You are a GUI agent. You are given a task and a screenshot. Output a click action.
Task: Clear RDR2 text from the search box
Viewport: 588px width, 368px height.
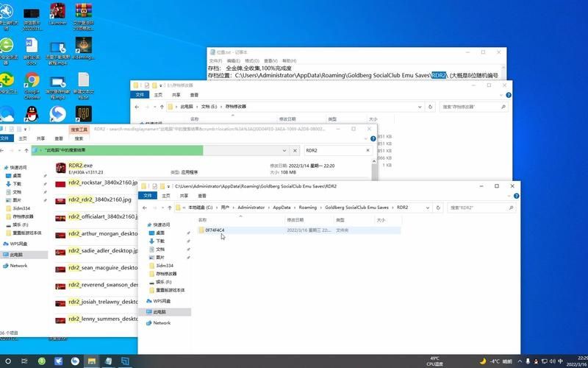[368, 150]
